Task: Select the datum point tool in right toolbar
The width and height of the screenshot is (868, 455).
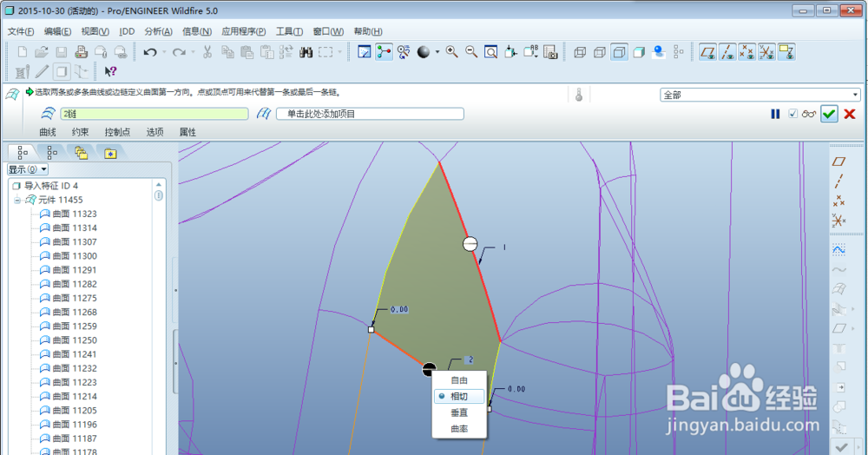Action: click(838, 201)
